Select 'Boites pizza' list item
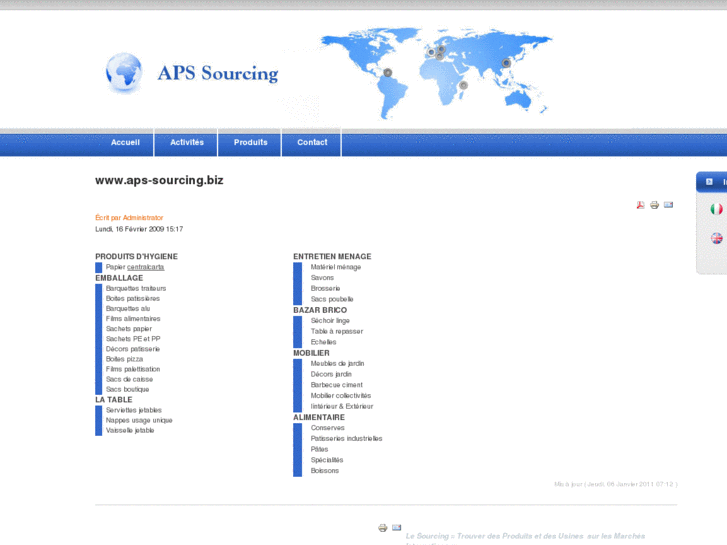This screenshot has width=727, height=545. pyautogui.click(x=124, y=359)
